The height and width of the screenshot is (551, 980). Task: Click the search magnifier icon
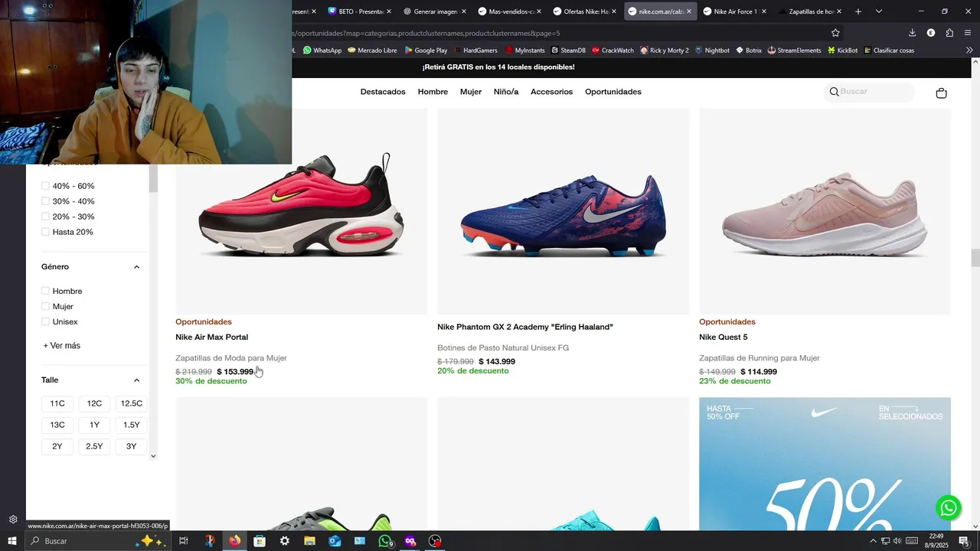(x=835, y=92)
